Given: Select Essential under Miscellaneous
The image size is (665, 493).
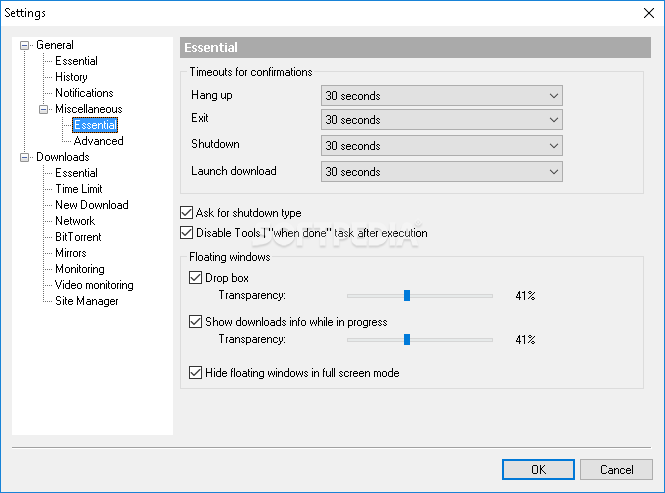Looking at the screenshot, I should click(x=95, y=125).
